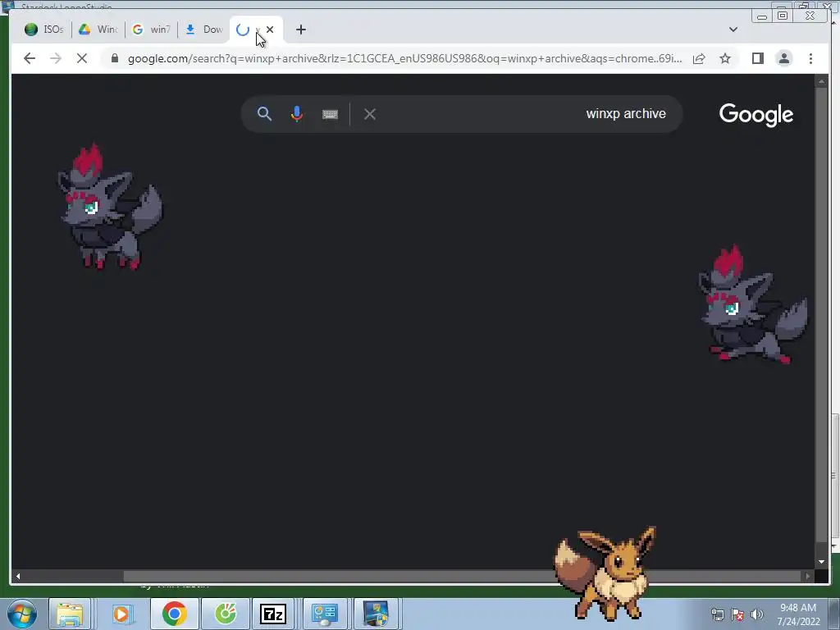Viewport: 840px width, 630px height.
Task: Open 7-Zip from the taskbar
Action: (x=273, y=614)
